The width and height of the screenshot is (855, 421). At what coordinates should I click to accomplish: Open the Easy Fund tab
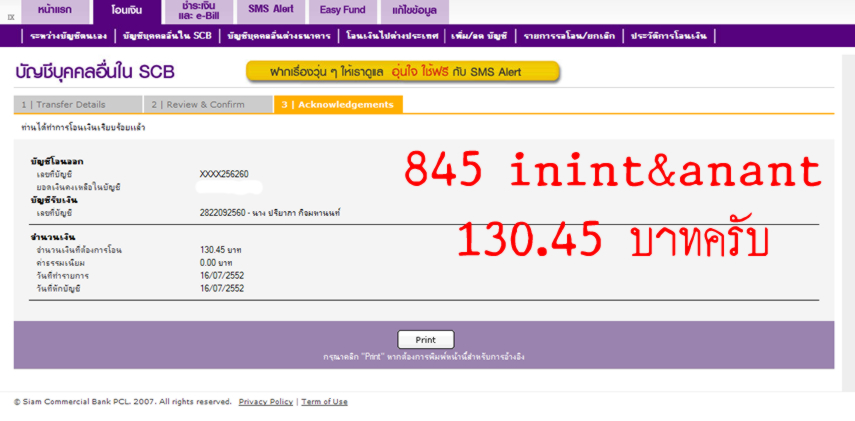(342, 11)
